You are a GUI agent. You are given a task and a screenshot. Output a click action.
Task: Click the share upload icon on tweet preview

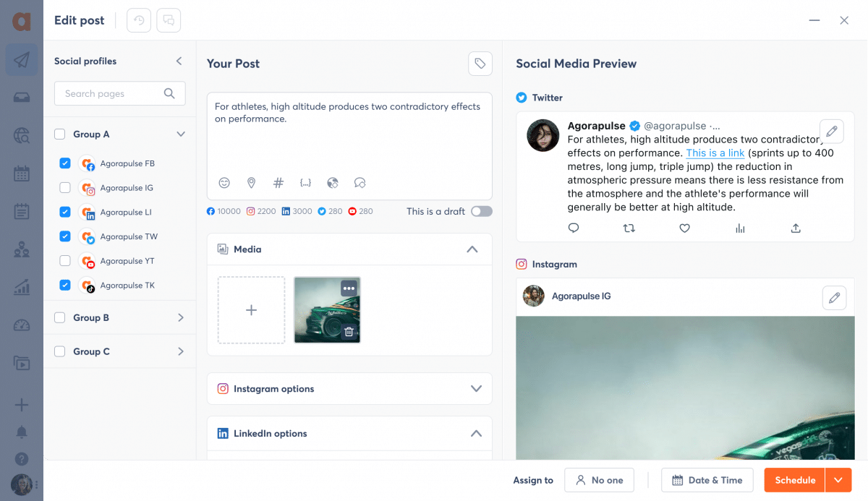point(796,228)
